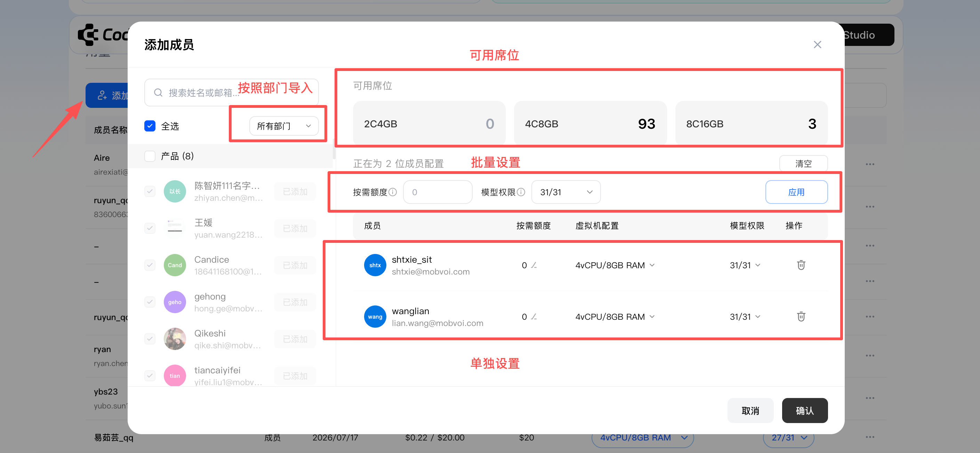Screen dimensions: 980x453
Task: Delete shtxie_sit with trash icon
Action: tap(801, 265)
